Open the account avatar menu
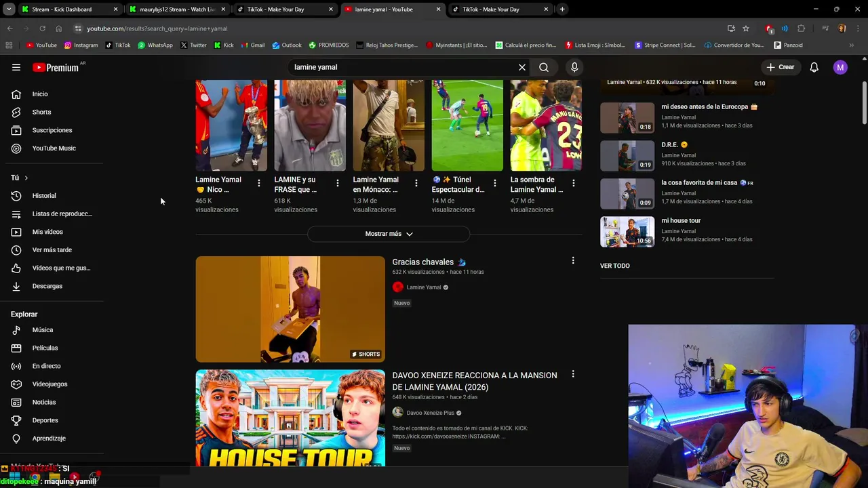868x488 pixels. click(840, 67)
